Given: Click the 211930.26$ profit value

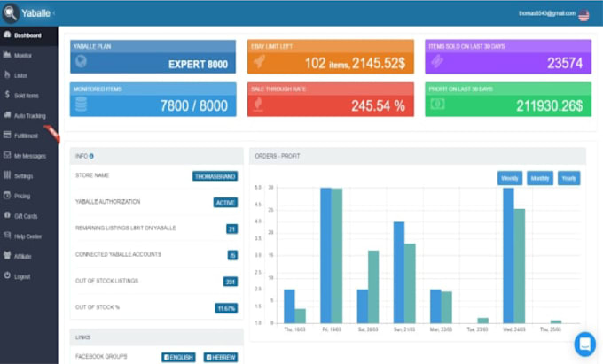Looking at the screenshot, I should coord(549,105).
